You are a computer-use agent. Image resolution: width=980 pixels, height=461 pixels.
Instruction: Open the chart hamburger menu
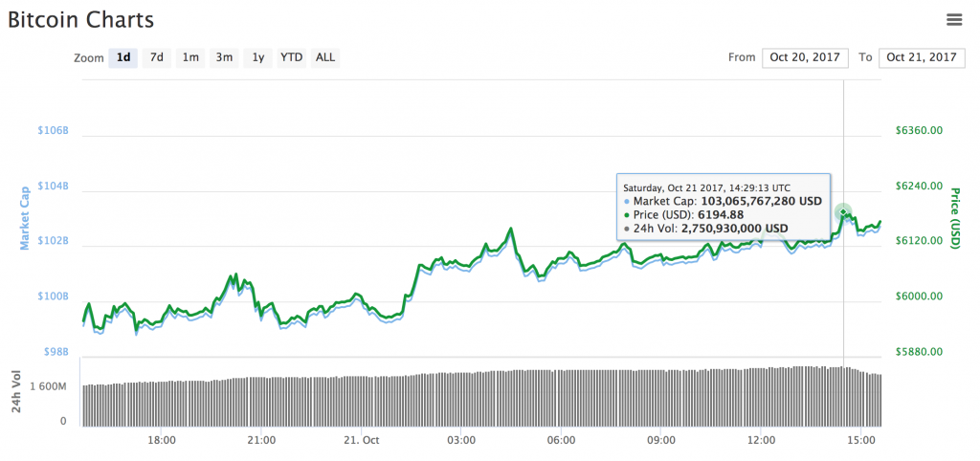pyautogui.click(x=954, y=20)
